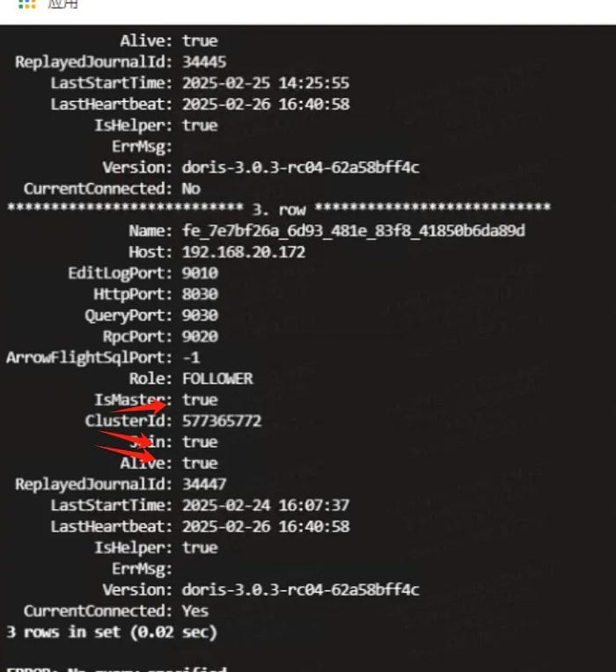Screen dimensions: 616x672
Task: Click the RpcPort value 9020
Action: tap(200, 336)
